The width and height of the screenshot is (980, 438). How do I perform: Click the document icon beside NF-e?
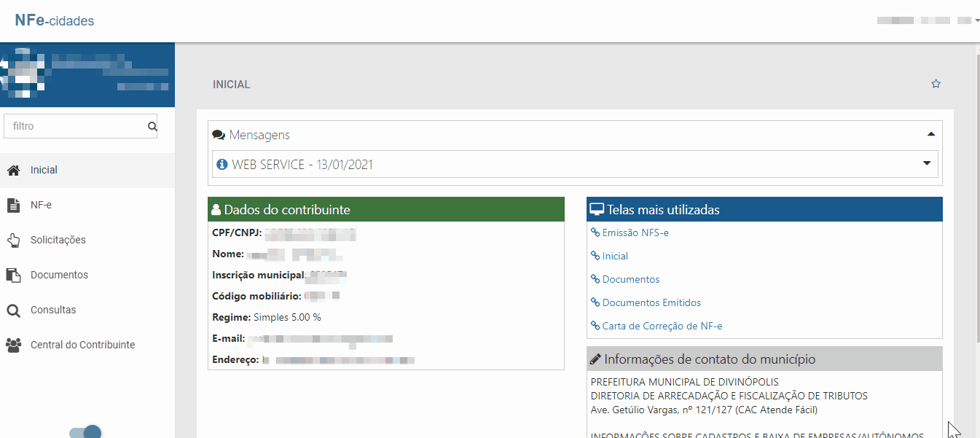pyautogui.click(x=13, y=205)
